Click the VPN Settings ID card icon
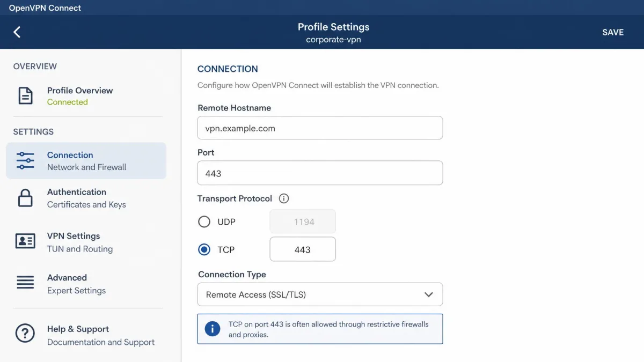Viewport: 644px width, 362px height. click(x=25, y=241)
